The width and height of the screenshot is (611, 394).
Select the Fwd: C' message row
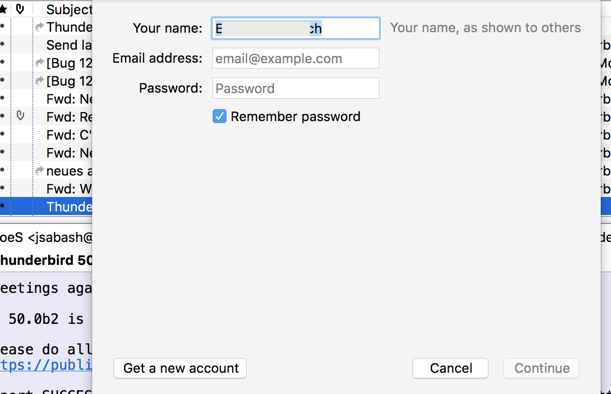point(46,135)
